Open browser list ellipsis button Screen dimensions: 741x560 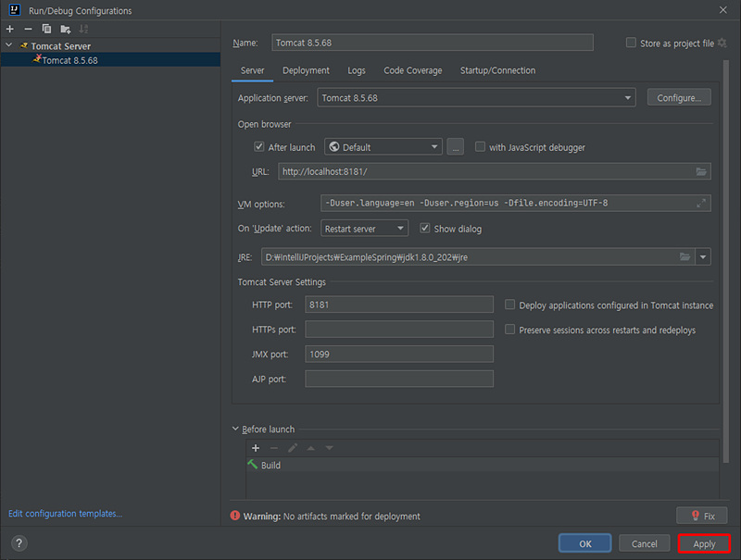(x=455, y=147)
